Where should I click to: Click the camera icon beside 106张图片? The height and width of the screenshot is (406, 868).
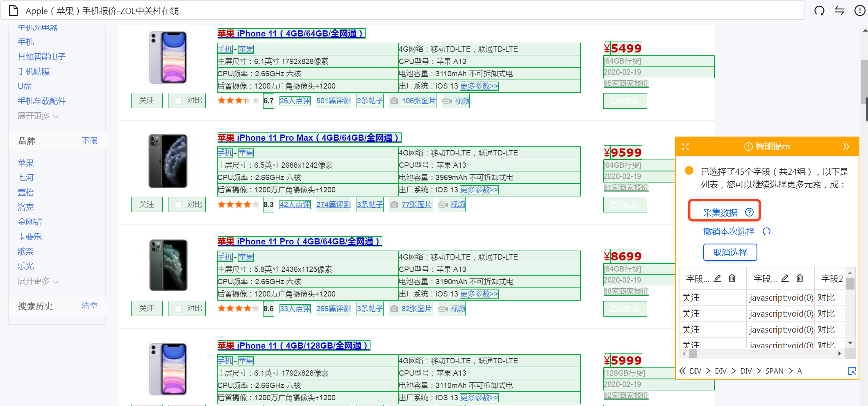[x=394, y=101]
